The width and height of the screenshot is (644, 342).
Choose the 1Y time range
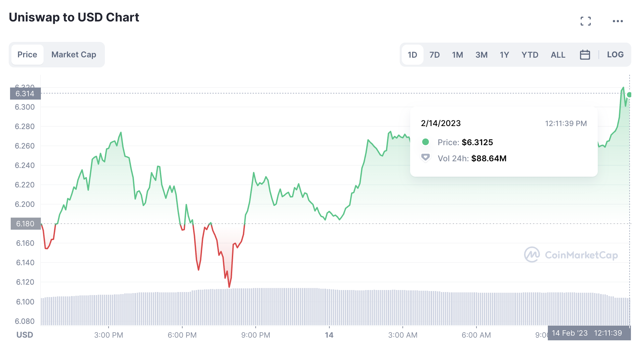(504, 55)
